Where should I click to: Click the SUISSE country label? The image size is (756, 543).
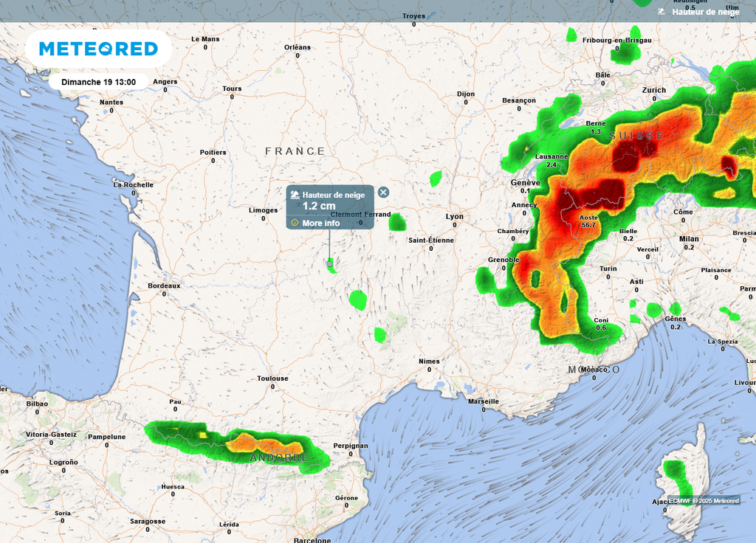[x=636, y=136]
